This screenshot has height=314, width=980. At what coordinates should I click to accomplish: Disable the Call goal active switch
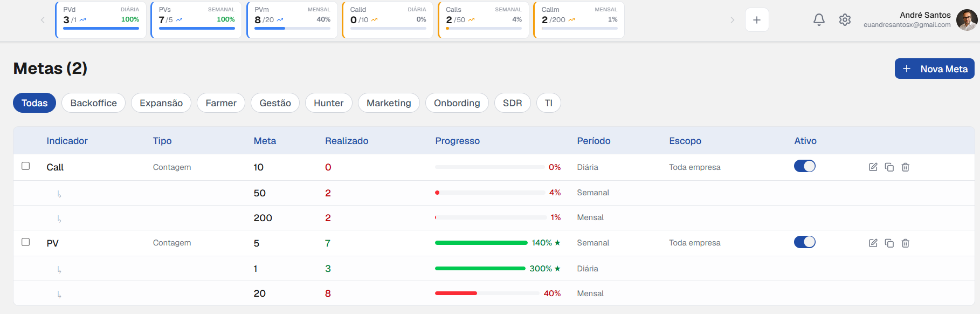point(805,166)
